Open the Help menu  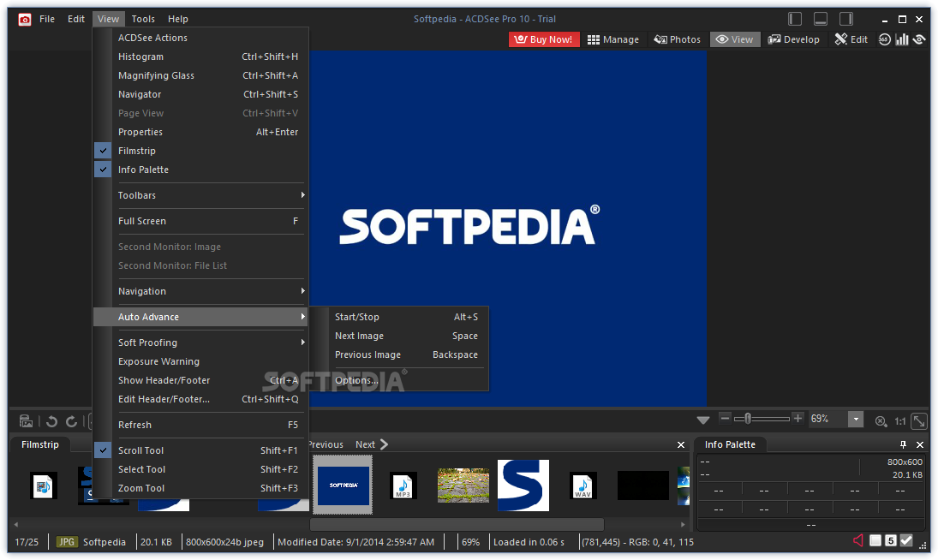click(177, 19)
